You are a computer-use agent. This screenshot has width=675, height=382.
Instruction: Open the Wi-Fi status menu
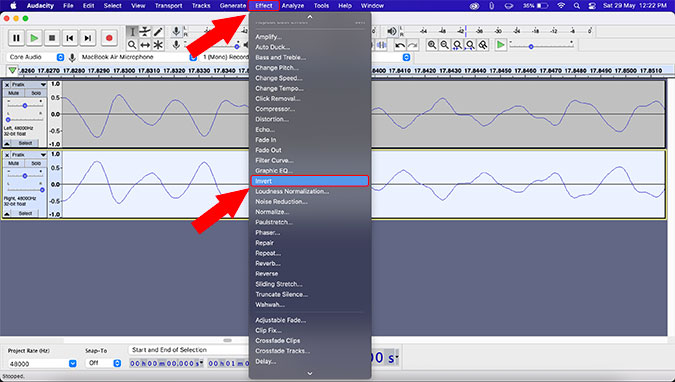click(x=561, y=6)
